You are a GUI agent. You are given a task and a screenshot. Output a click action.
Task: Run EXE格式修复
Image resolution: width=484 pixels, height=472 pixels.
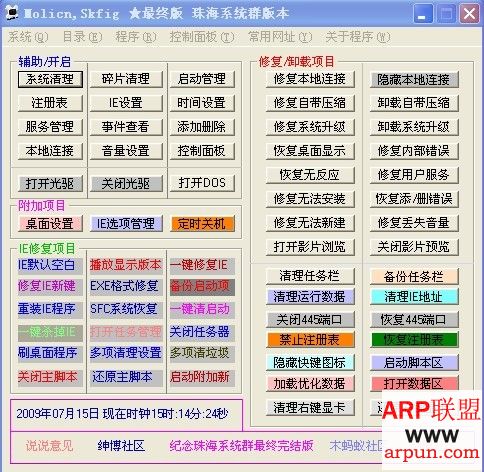click(x=126, y=287)
